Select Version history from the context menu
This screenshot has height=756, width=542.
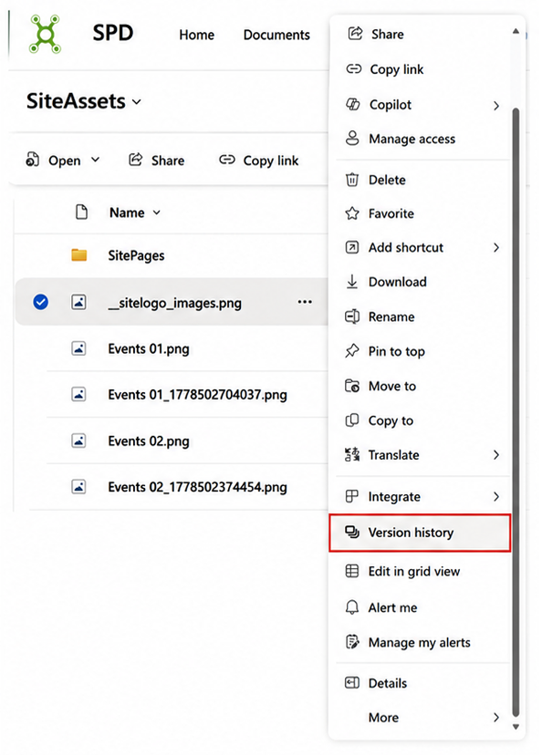(420, 533)
